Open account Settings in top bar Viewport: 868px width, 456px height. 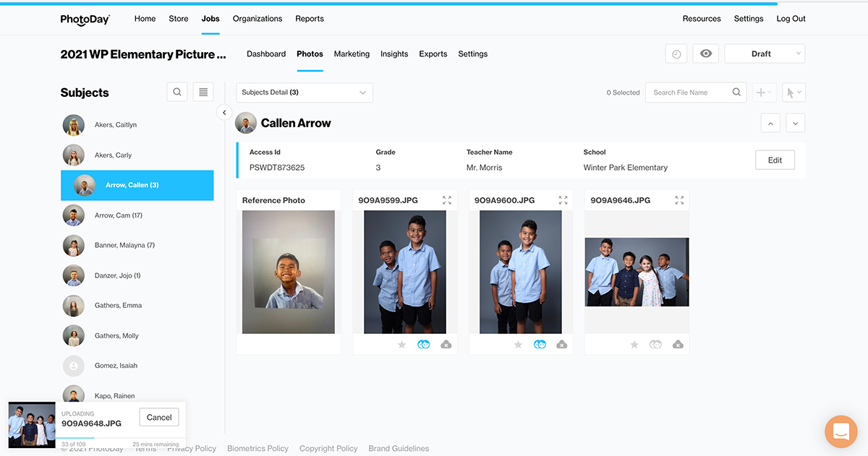point(749,19)
